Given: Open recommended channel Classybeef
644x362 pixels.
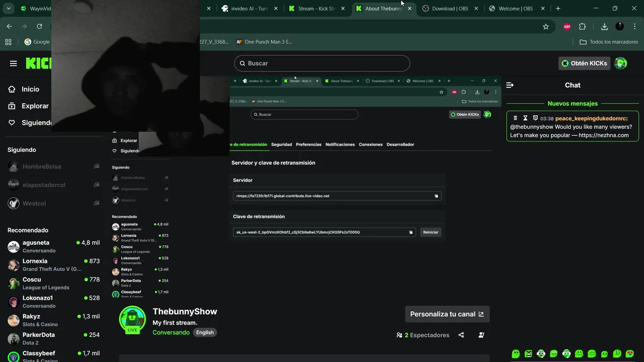Looking at the screenshot, I should pyautogui.click(x=53, y=356).
